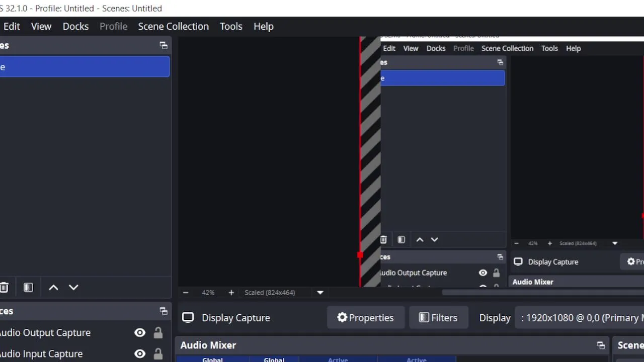This screenshot has height=362, width=644.
Task: Open the greyed Profile menu in main bar
Action: [x=113, y=26]
